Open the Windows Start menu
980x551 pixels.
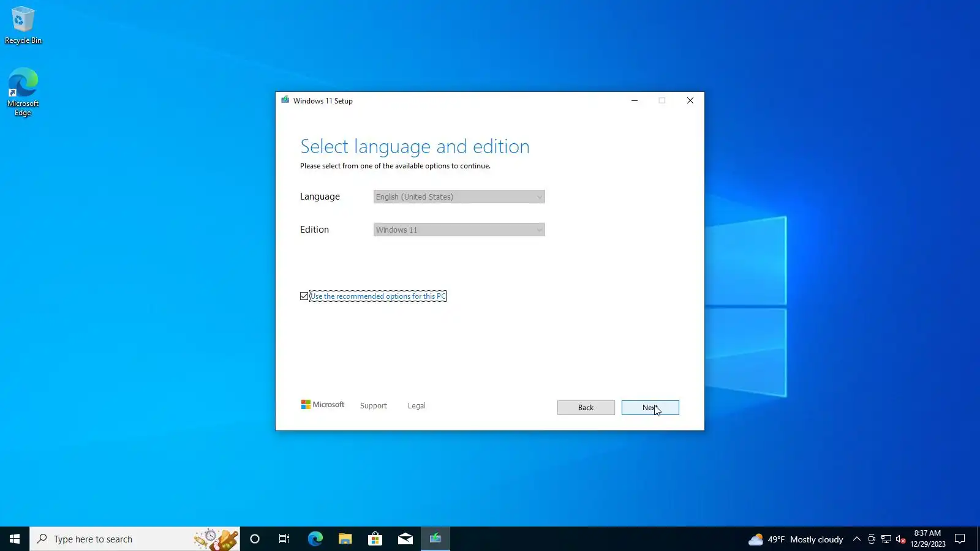click(15, 539)
